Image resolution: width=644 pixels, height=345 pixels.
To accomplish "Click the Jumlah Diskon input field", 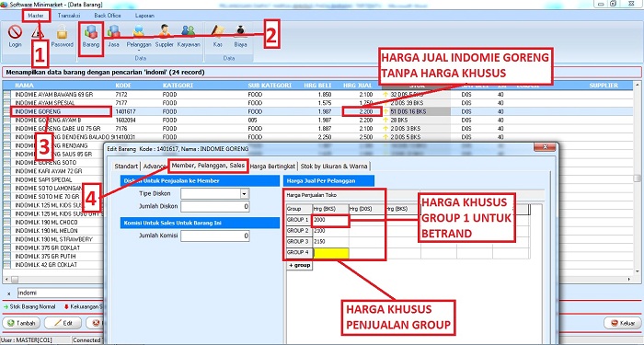I will tap(214, 207).
